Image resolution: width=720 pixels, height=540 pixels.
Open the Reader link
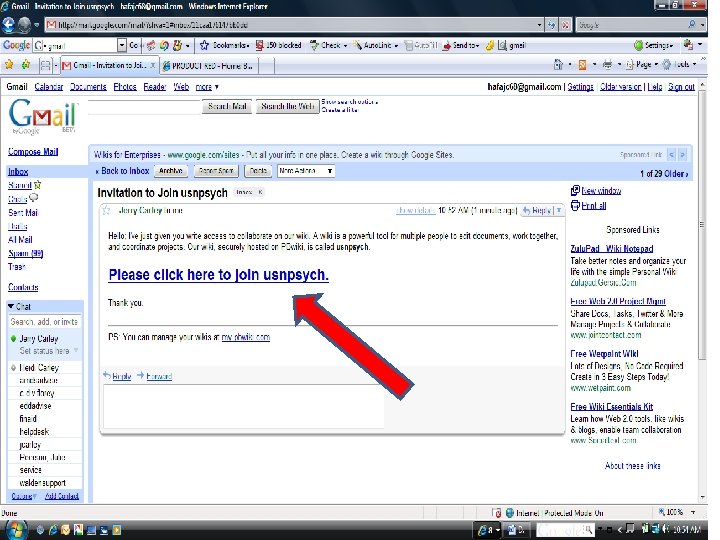155,87
